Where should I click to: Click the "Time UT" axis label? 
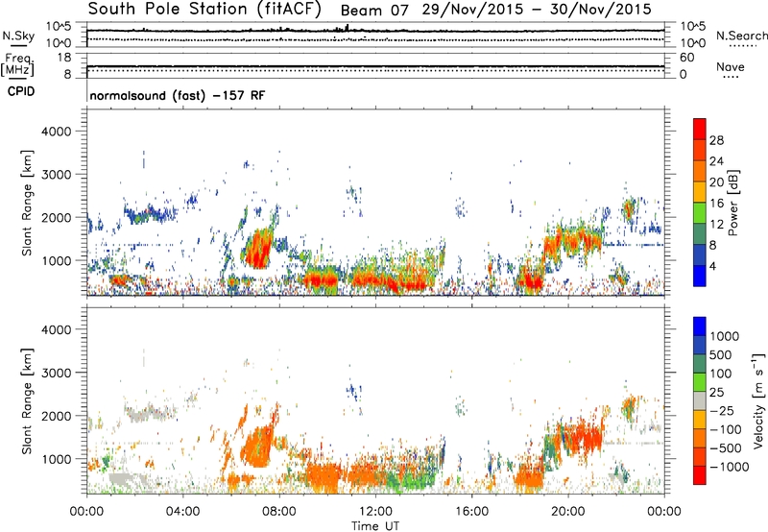375,526
